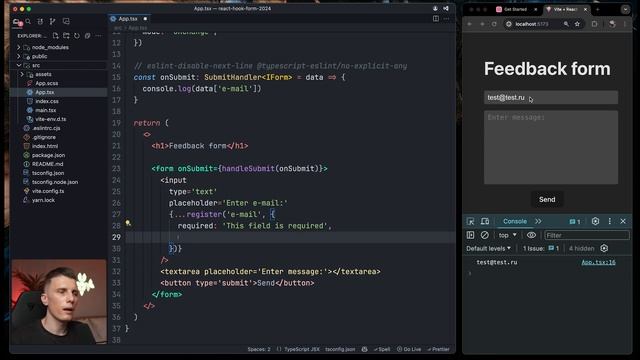Click Go Live in the status bar
640x360 pixels.
(x=409, y=349)
